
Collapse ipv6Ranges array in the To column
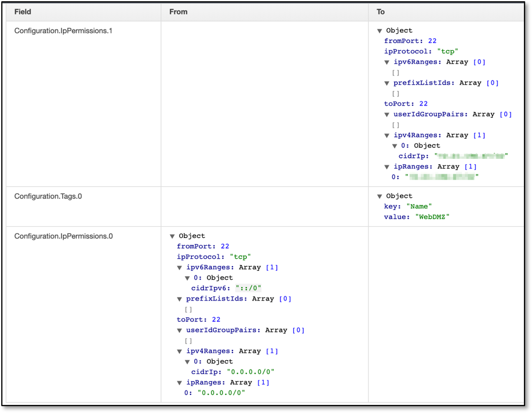click(x=387, y=62)
